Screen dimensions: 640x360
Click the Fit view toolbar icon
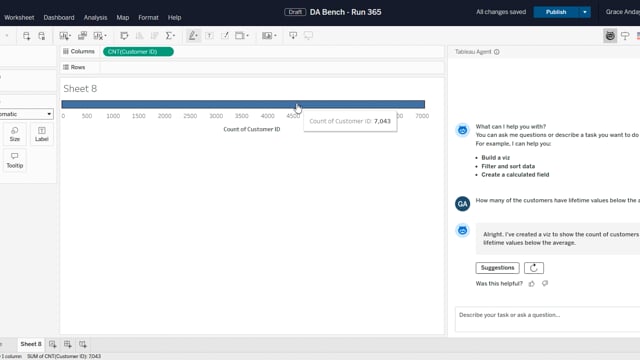[x=240, y=36]
